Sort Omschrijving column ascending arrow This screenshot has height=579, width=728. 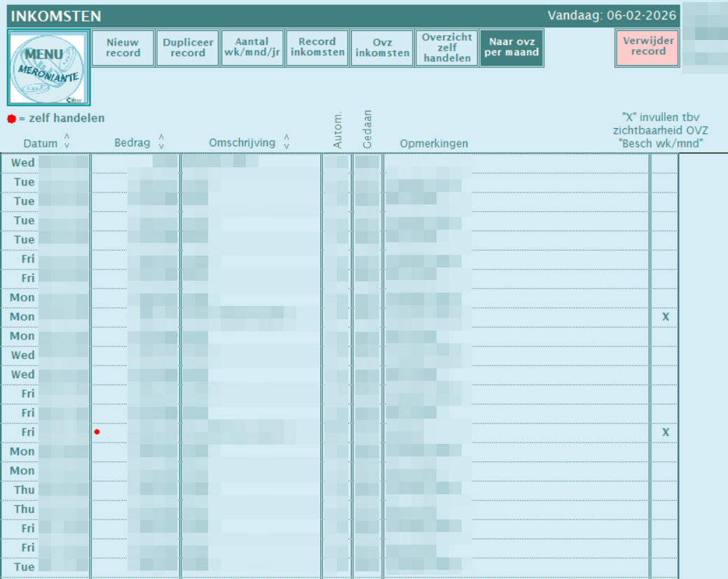point(287,137)
